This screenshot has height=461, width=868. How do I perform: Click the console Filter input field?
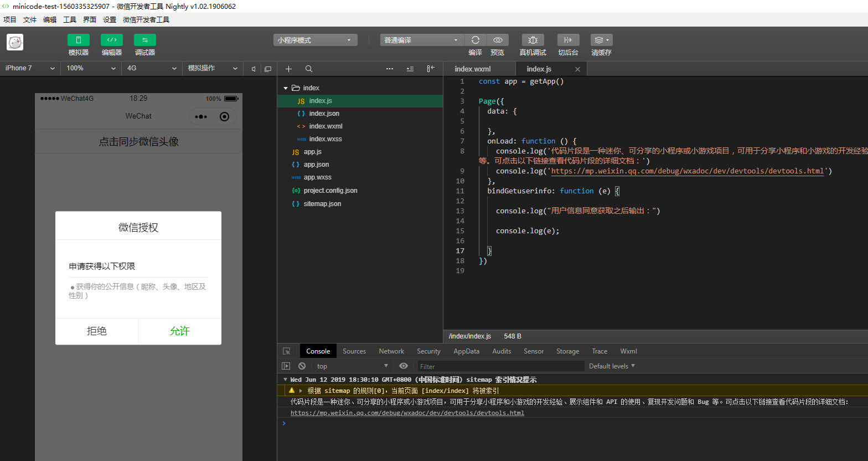click(501, 366)
